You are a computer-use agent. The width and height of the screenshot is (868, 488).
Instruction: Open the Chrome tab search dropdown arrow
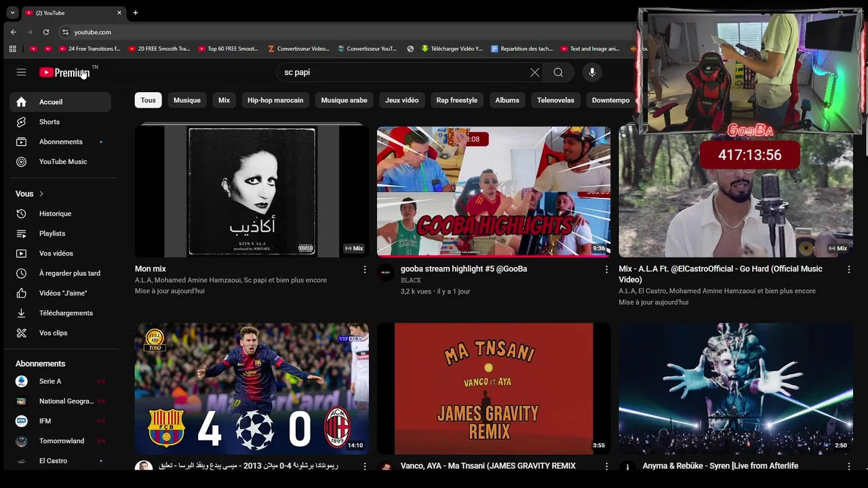pyautogui.click(x=12, y=12)
